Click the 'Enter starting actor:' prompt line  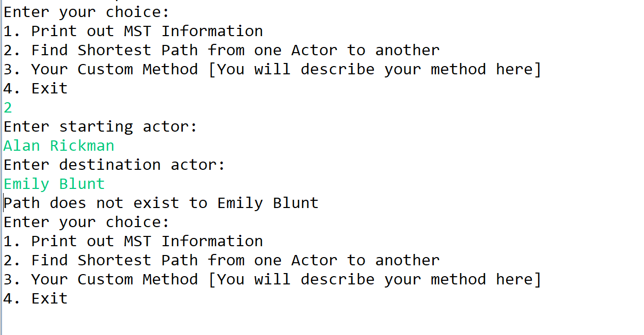[x=101, y=127]
